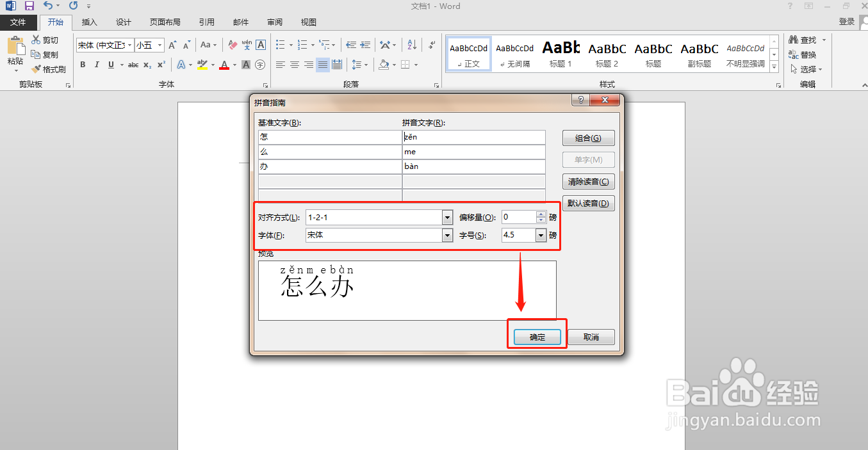Click the Clear Formatting eraser icon

point(232,45)
